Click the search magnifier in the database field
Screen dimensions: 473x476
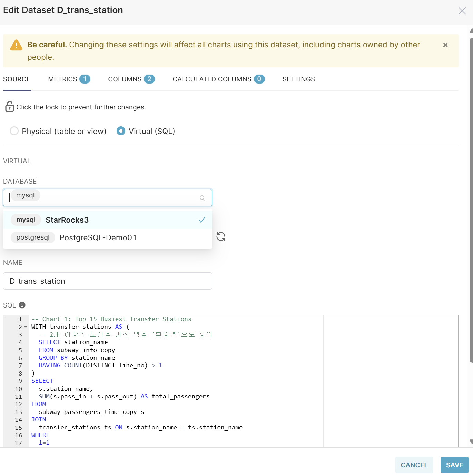(x=203, y=198)
